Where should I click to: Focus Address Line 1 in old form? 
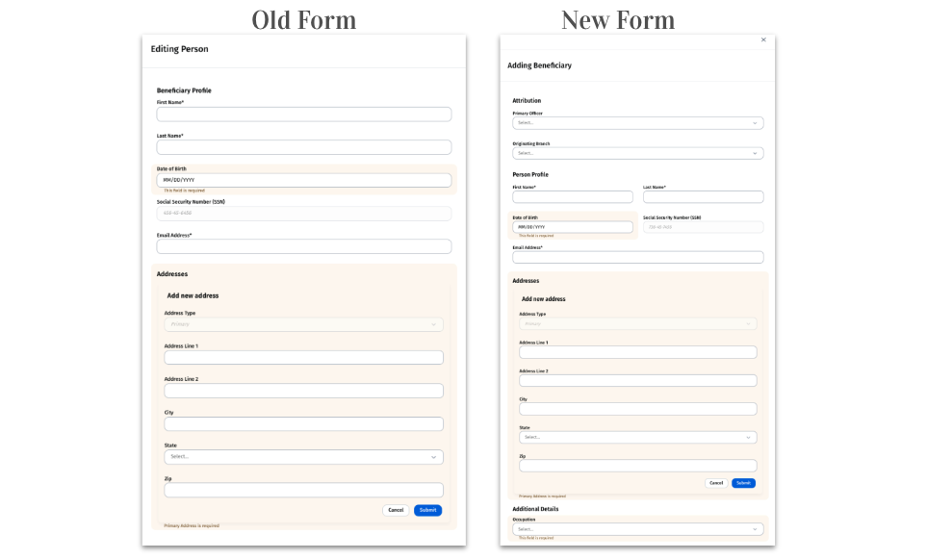(x=303, y=358)
